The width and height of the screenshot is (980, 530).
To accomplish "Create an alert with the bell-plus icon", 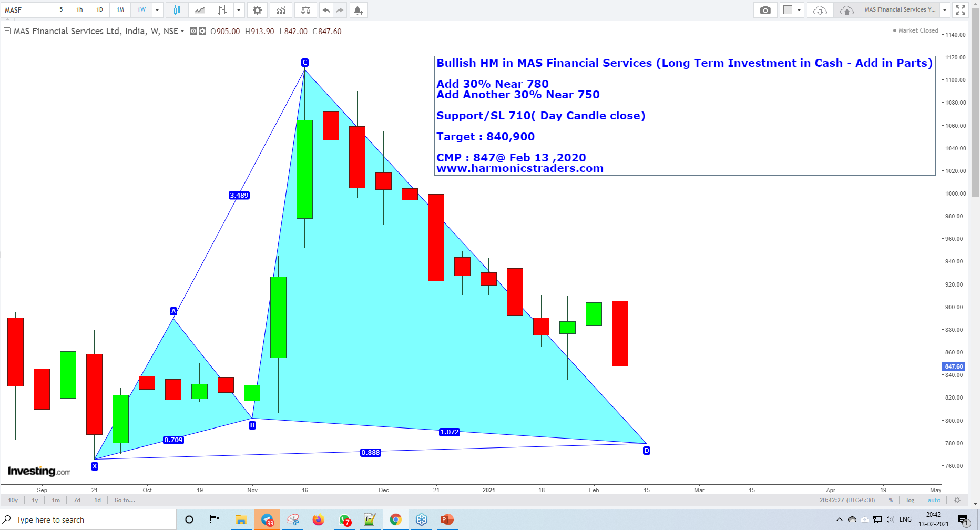I will pos(358,10).
